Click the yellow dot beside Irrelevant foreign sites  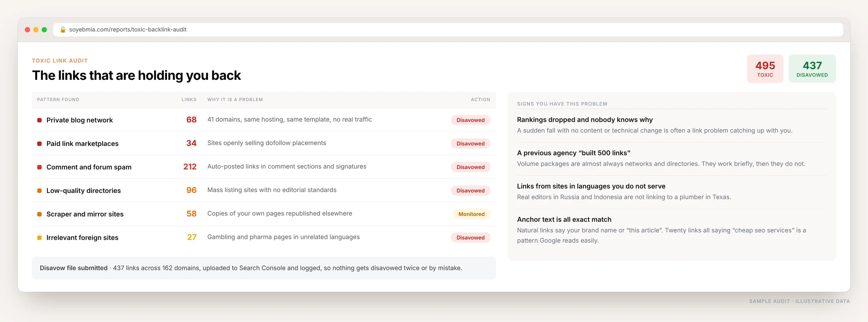pos(39,238)
